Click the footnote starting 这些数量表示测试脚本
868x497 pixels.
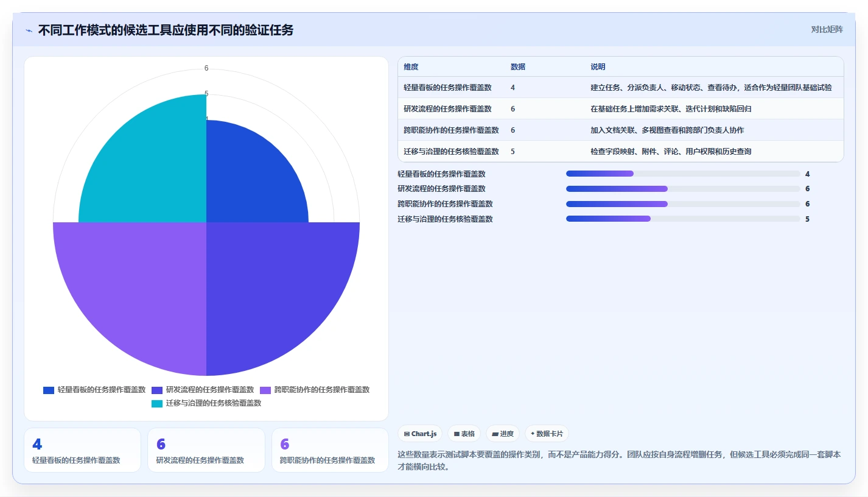click(x=620, y=461)
